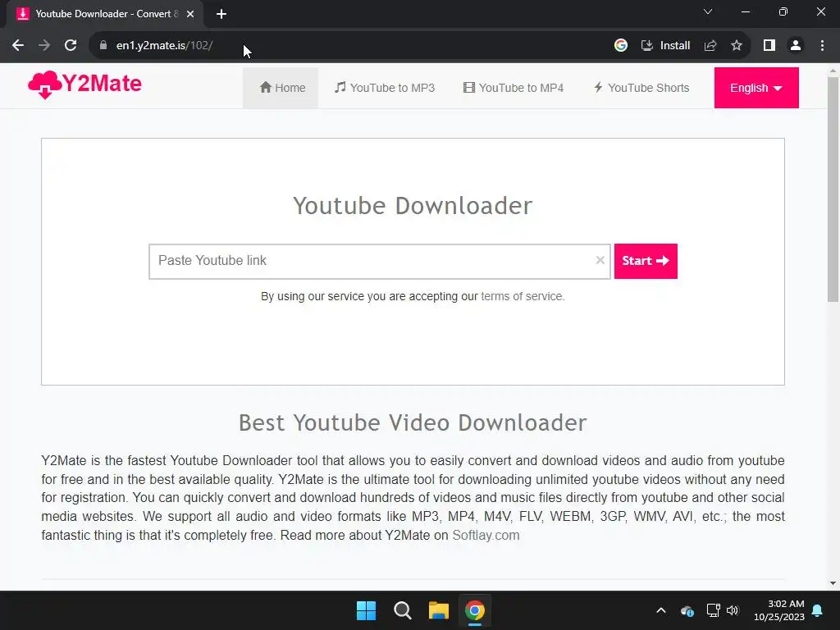The width and height of the screenshot is (840, 630).
Task: Click the scrollbar down arrow
Action: (x=833, y=583)
